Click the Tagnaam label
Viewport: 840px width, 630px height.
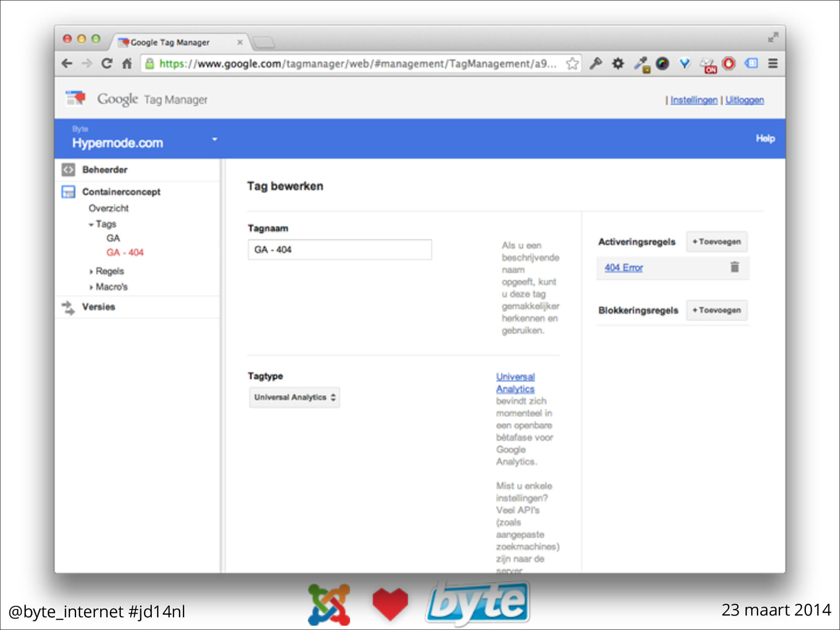click(268, 228)
